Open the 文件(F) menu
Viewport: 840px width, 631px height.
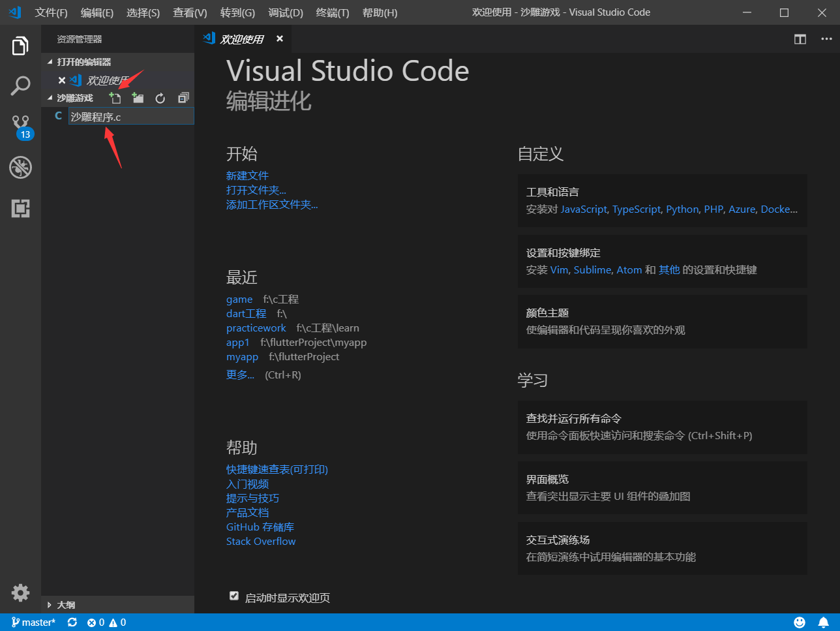pos(51,13)
